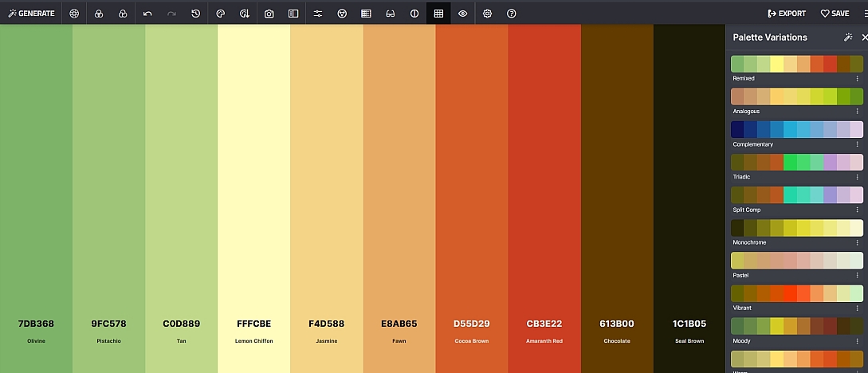This screenshot has width=868, height=373.
Task: Toggle the active grid view icon
Action: point(438,14)
